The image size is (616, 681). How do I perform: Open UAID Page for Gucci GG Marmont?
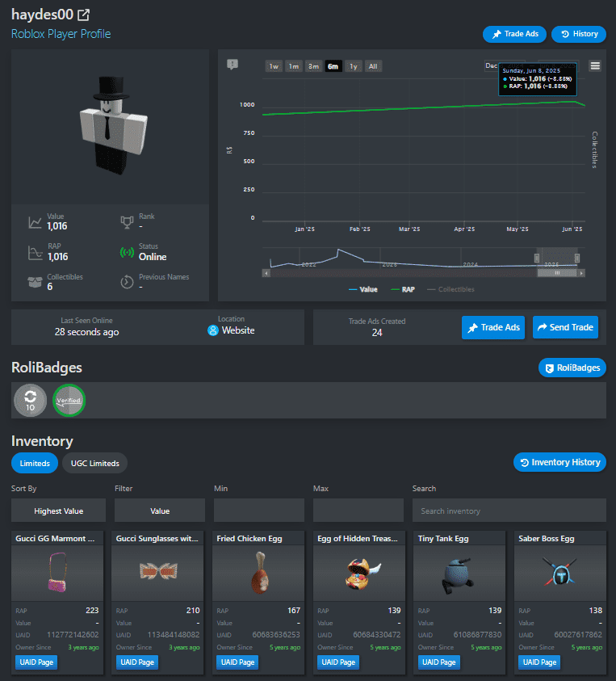36,662
